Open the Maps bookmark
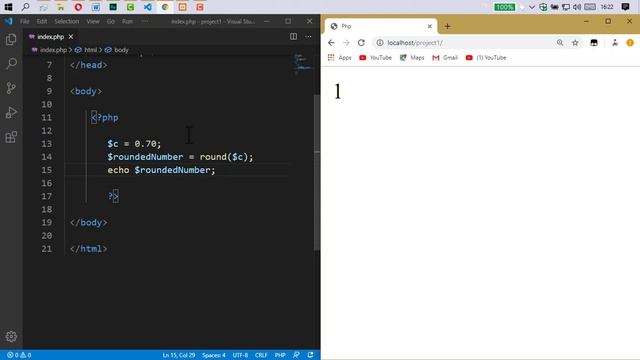The image size is (640, 360). click(x=412, y=58)
